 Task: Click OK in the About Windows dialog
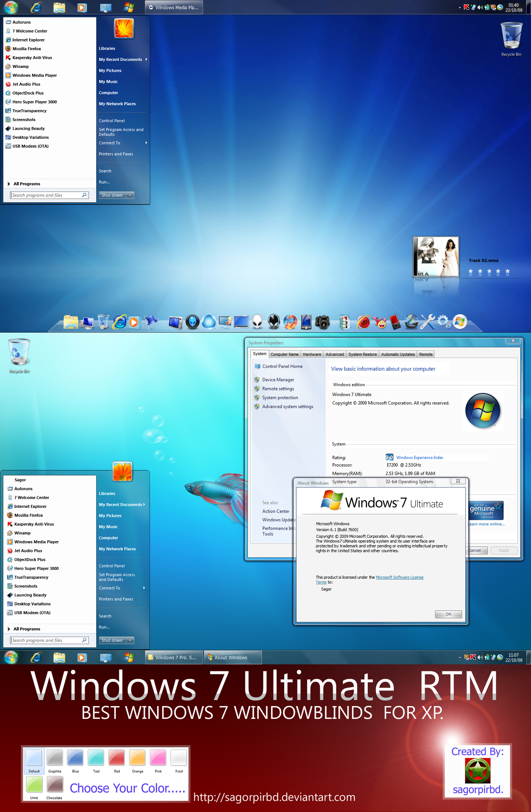point(448,614)
